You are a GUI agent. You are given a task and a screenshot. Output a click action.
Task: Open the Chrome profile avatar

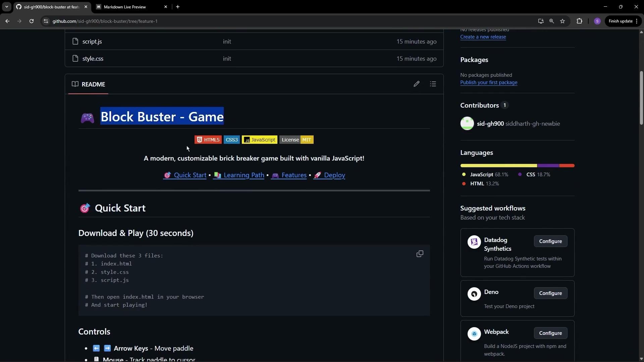pyautogui.click(x=597, y=21)
